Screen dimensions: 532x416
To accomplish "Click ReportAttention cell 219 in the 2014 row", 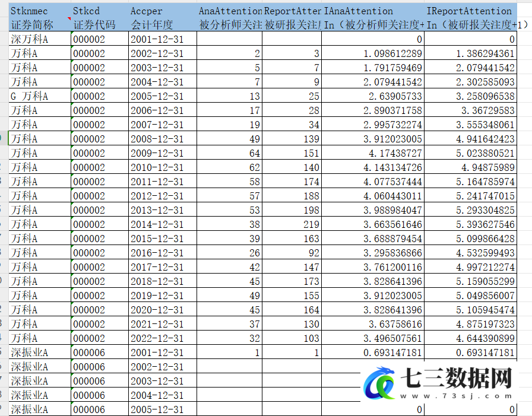I will 292,224.
